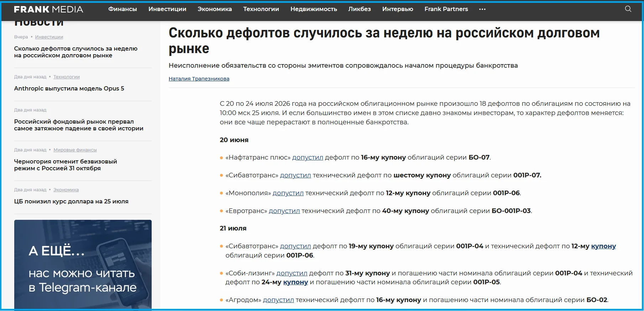Click the Экономика tag in the news sidebar
Screen dimensions: 644x311
[x=66, y=190]
